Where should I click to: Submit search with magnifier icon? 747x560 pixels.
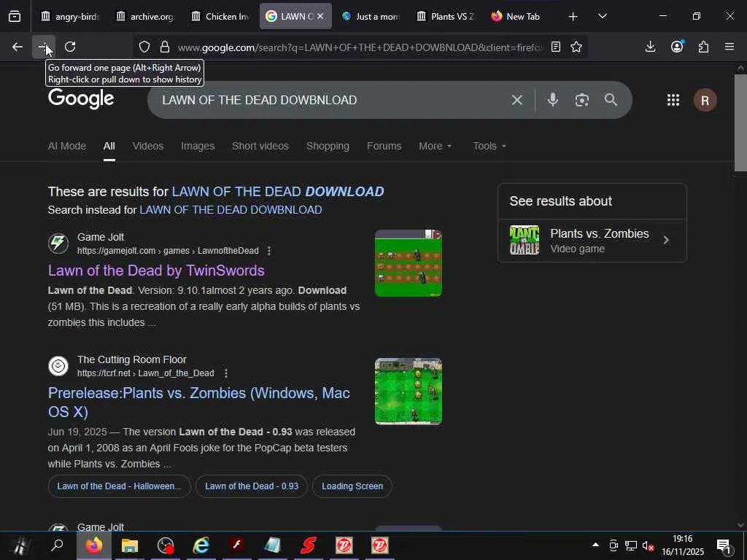(x=611, y=100)
